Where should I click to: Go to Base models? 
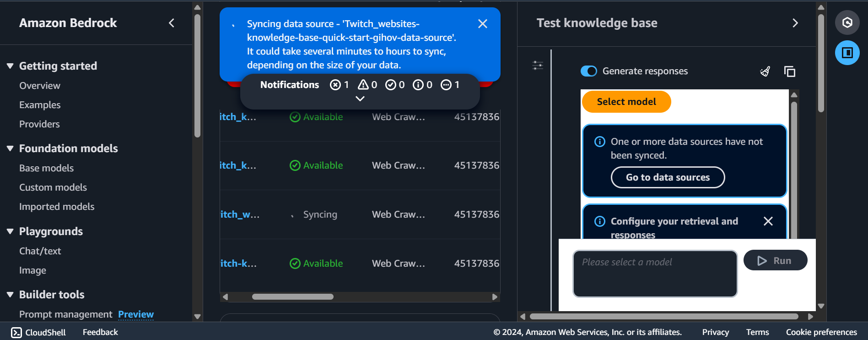pyautogui.click(x=46, y=168)
